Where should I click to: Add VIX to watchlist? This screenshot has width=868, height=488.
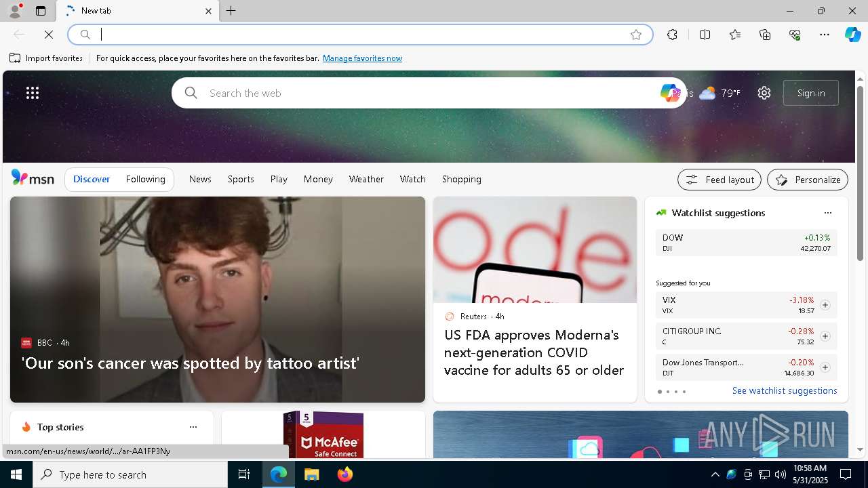[x=825, y=305]
